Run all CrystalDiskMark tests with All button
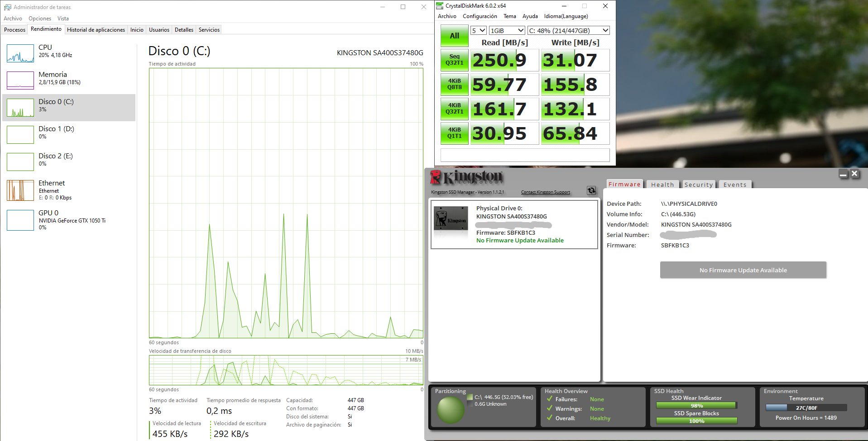This screenshot has height=441, width=868. [455, 36]
